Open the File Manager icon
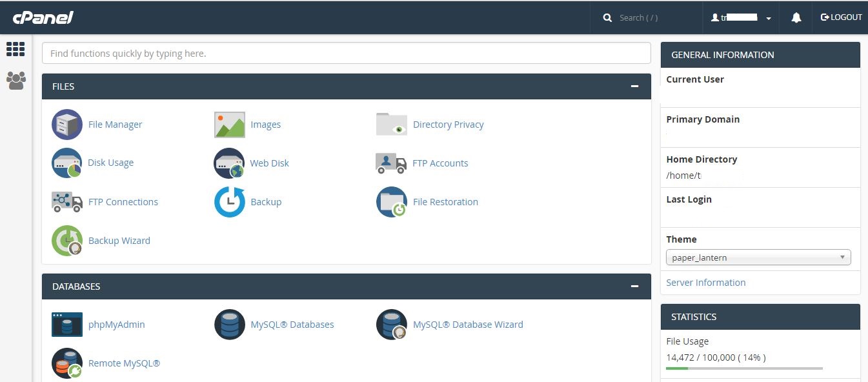The height and width of the screenshot is (382, 868). click(x=67, y=125)
